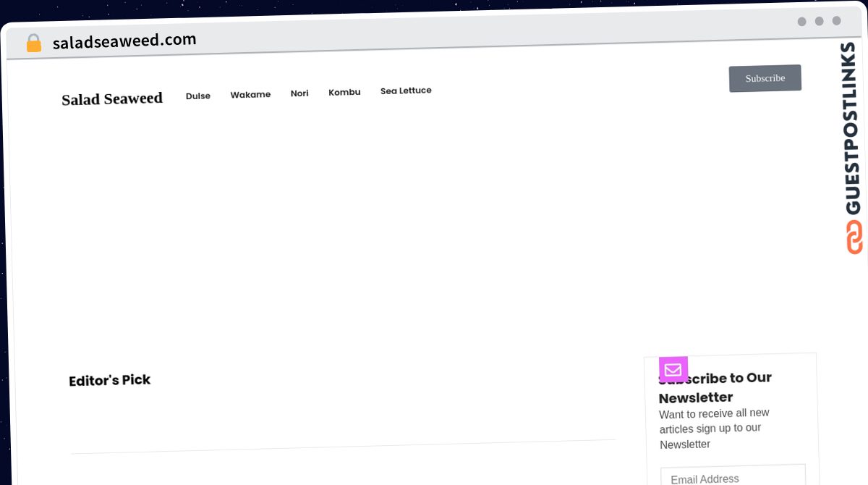
Task: Select the Kombu navigation link
Action: click(344, 92)
